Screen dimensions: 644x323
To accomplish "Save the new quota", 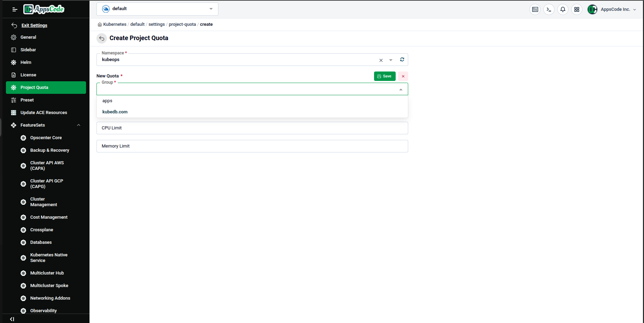I will pyautogui.click(x=385, y=76).
